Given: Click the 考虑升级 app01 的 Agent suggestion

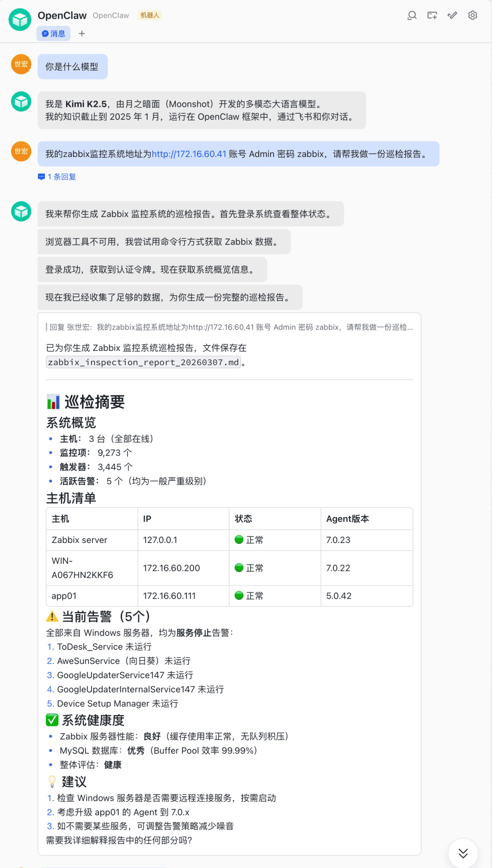Looking at the screenshot, I should tap(118, 812).
